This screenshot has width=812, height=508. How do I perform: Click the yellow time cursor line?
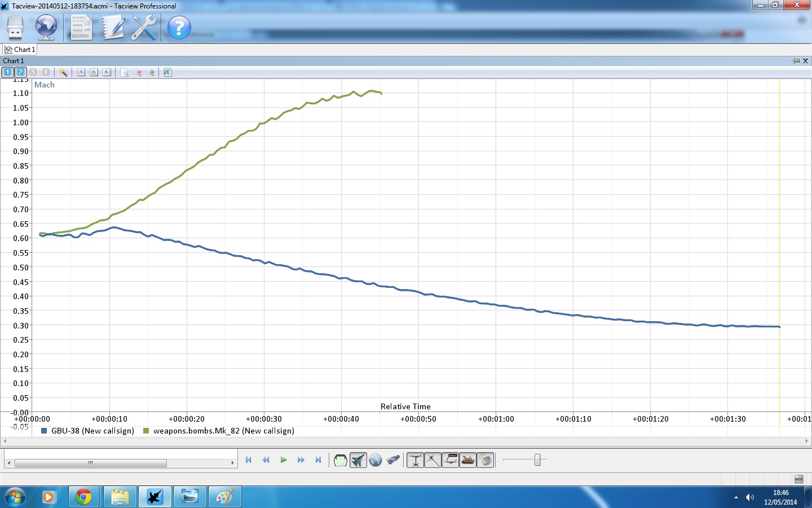pos(779,246)
